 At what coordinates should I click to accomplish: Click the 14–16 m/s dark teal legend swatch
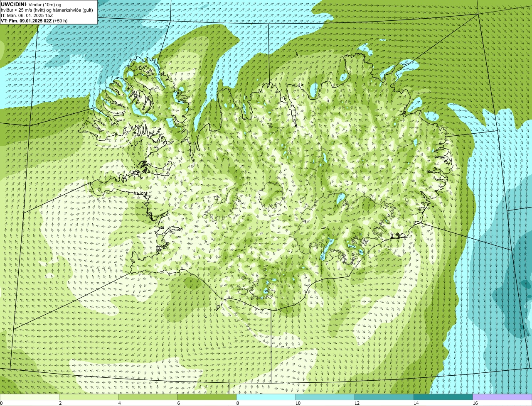[443, 397]
